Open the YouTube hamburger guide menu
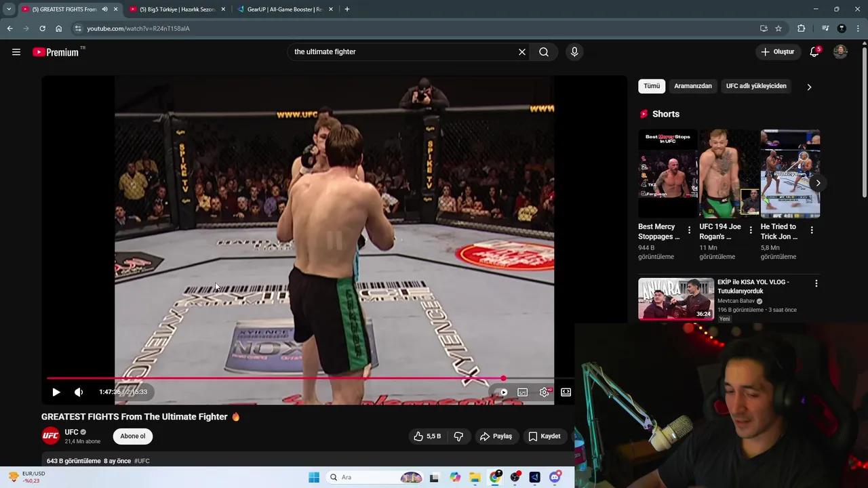The height and width of the screenshot is (488, 868). coord(16,52)
